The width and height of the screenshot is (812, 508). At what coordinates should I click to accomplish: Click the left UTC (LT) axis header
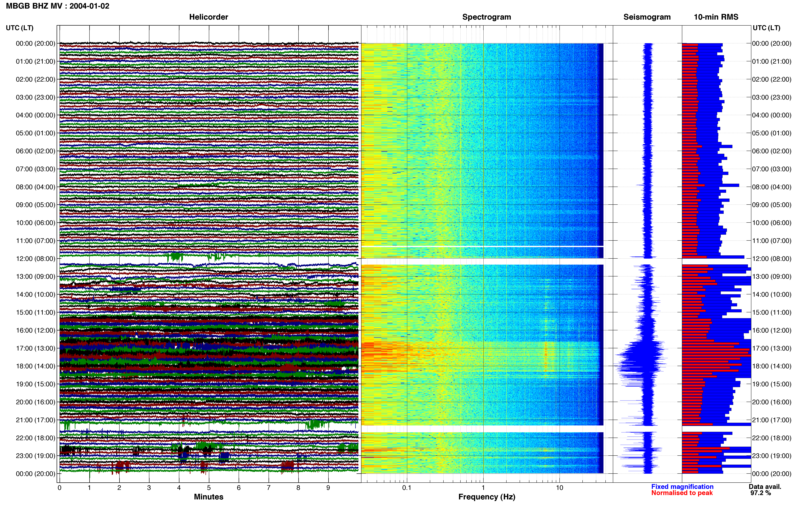coord(20,28)
